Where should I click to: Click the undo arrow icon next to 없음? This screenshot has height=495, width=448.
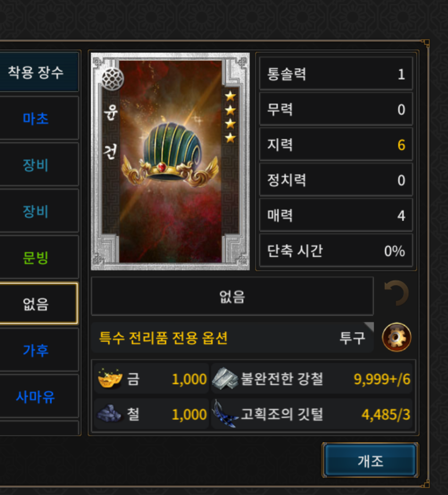point(397,293)
